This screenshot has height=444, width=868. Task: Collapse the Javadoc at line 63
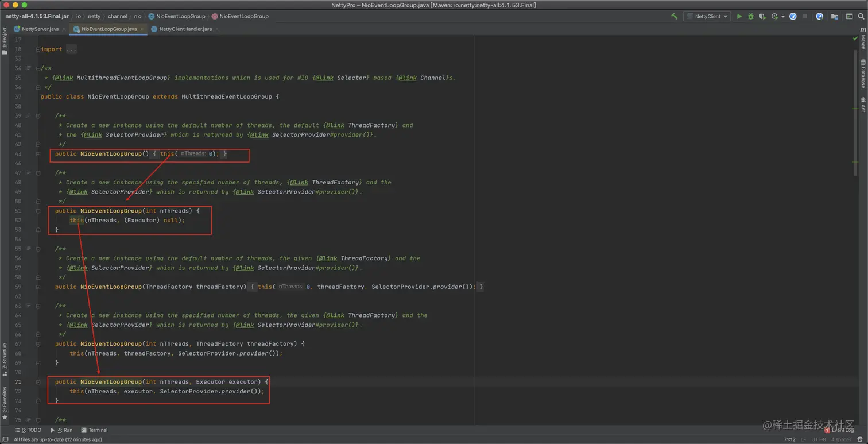point(38,306)
